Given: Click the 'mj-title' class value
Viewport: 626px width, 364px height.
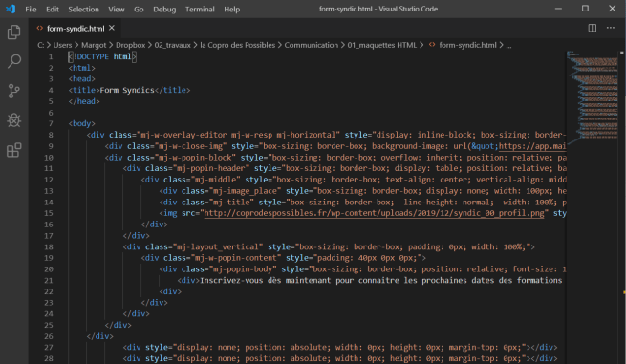Looking at the screenshot, I should [x=231, y=202].
